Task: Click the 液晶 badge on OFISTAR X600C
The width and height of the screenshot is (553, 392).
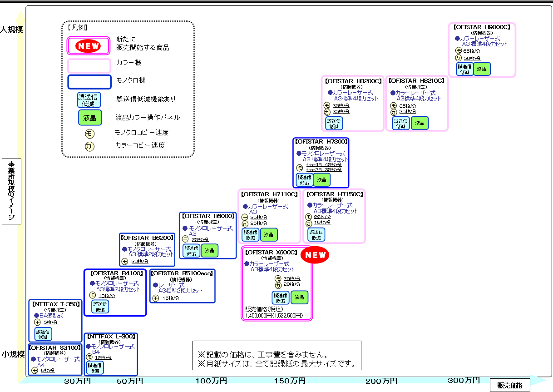Action: (x=299, y=298)
